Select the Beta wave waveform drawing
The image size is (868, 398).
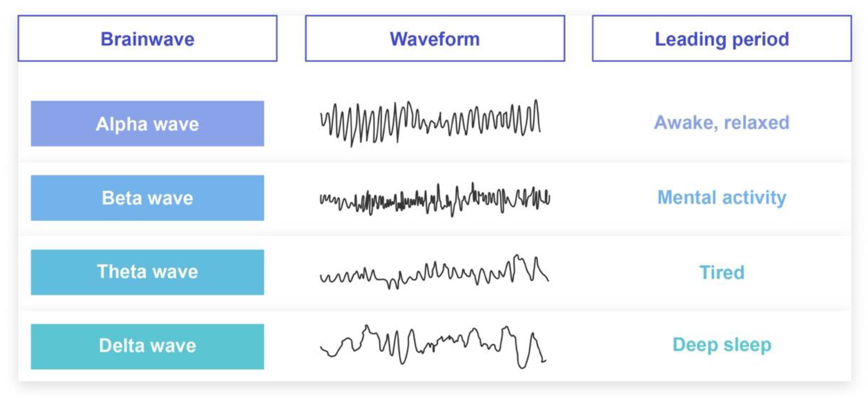click(435, 199)
